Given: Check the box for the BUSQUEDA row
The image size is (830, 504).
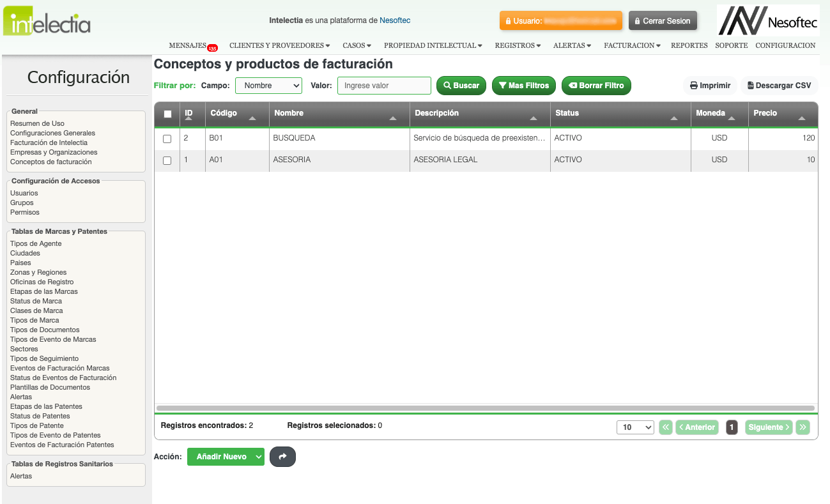Looking at the screenshot, I should click(167, 139).
